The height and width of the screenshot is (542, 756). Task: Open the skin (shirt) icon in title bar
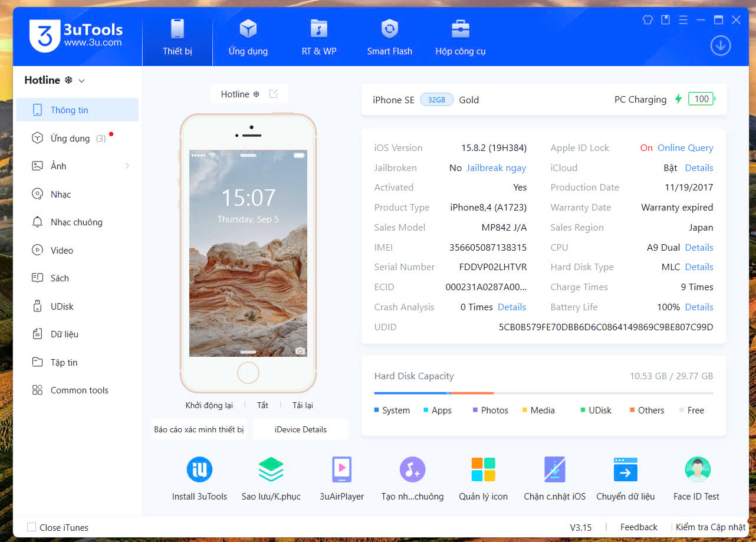coord(647,19)
